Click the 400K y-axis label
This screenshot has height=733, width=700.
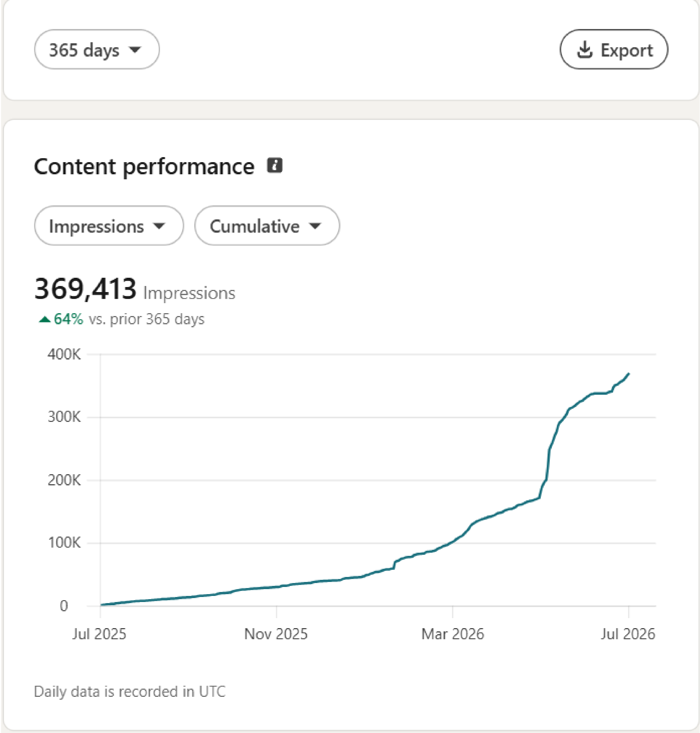pyautogui.click(x=64, y=354)
